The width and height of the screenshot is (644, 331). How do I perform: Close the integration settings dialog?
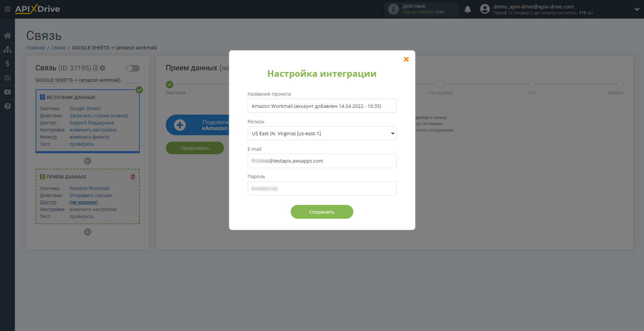(x=406, y=59)
